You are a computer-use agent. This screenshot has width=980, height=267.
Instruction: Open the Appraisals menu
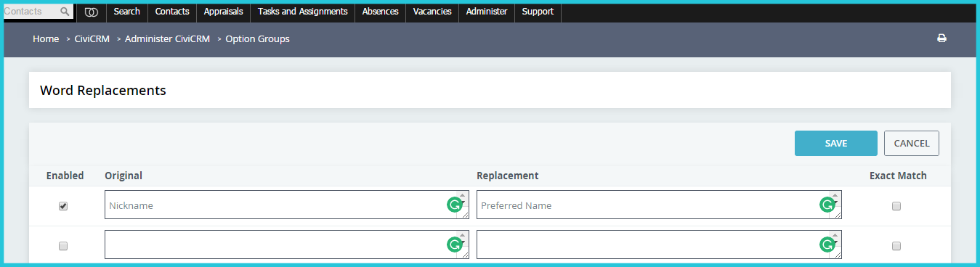coord(224,12)
